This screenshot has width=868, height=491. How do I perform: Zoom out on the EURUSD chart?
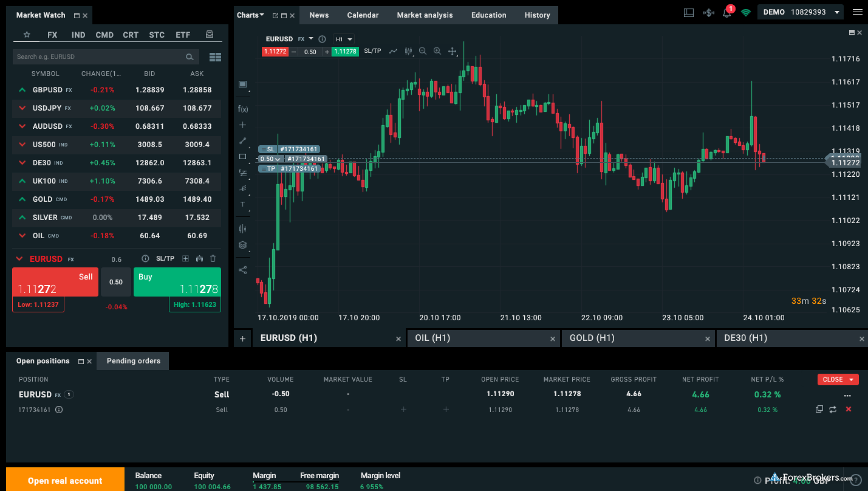pyautogui.click(x=423, y=51)
